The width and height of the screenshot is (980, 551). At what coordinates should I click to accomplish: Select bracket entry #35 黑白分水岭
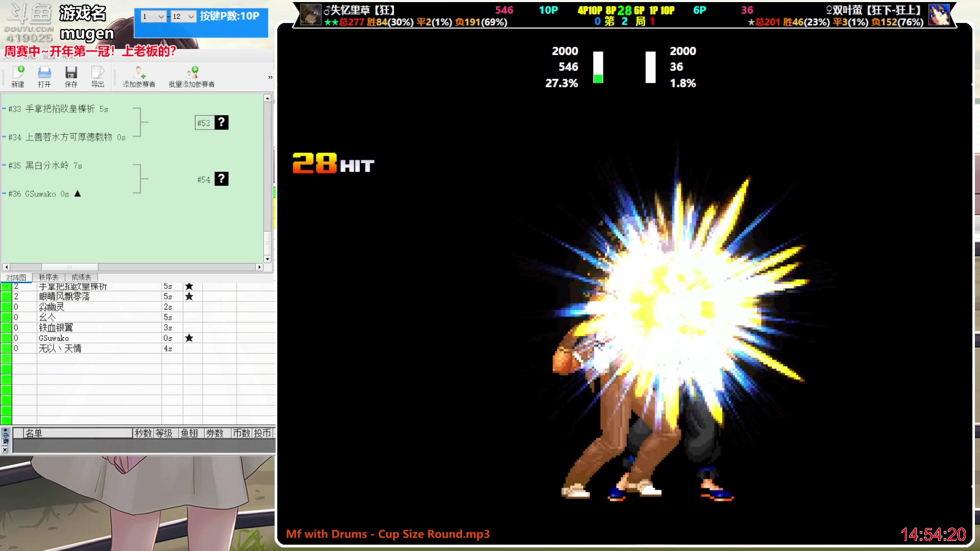coord(45,165)
